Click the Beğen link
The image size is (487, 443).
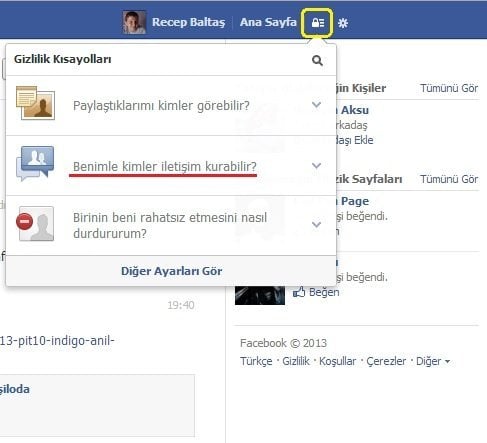(324, 292)
